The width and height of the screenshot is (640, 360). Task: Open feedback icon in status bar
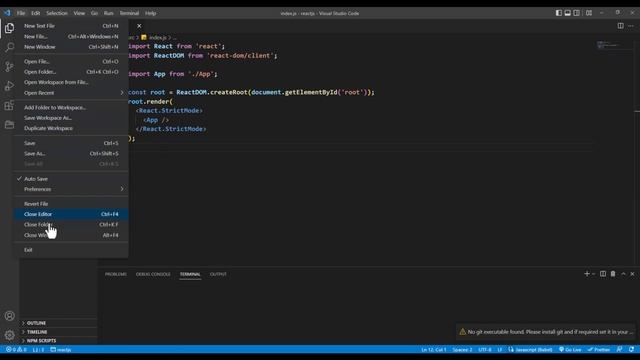coord(620,349)
